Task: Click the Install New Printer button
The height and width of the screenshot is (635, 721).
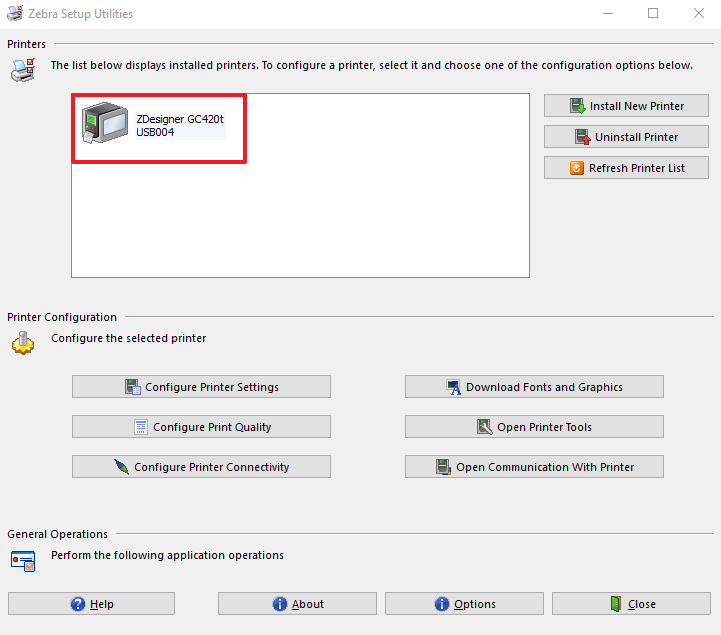Action: pyautogui.click(x=626, y=106)
